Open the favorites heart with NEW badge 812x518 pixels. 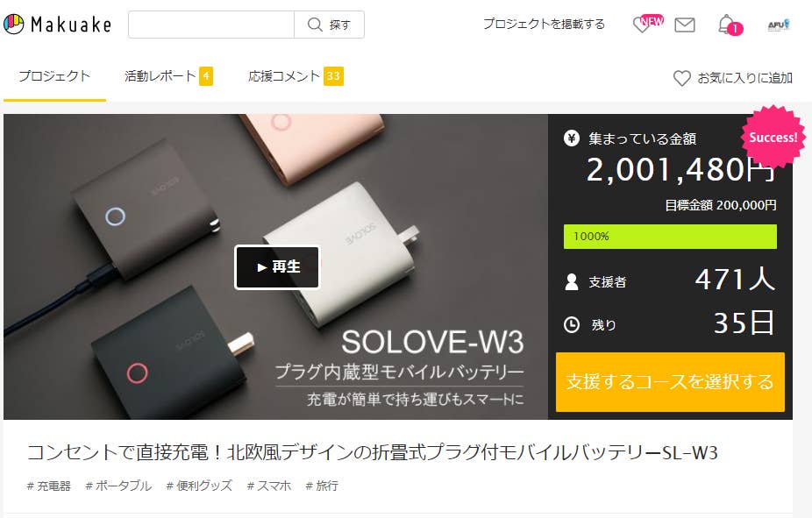point(647,24)
